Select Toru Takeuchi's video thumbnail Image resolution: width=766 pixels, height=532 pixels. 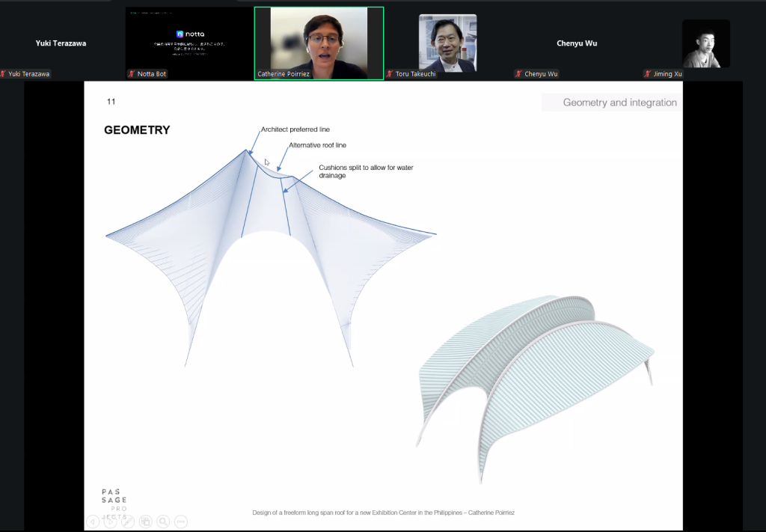click(x=447, y=41)
